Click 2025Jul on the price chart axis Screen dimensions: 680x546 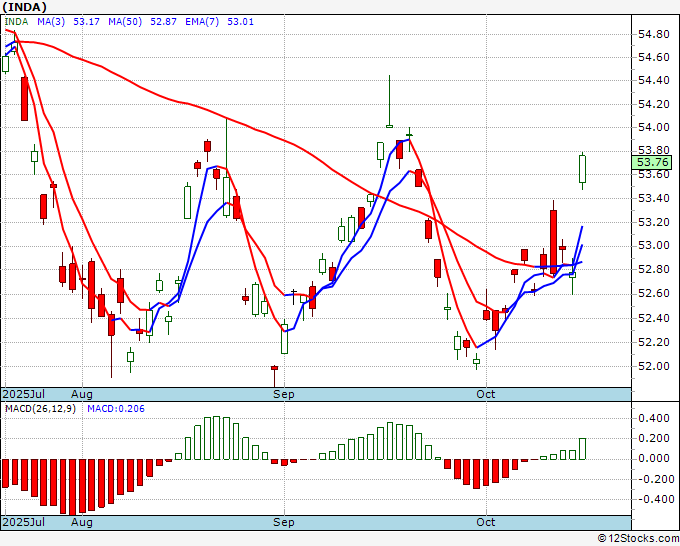pos(24,394)
